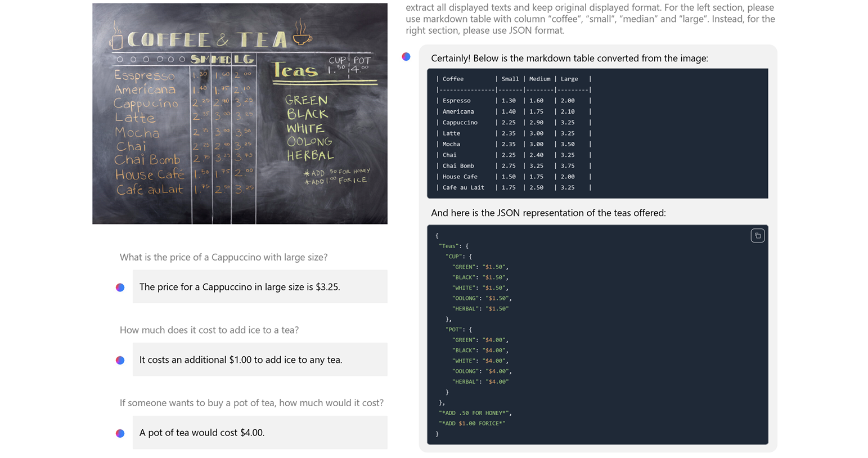This screenshot has height=458, width=868.
Task: Click the avatar dot beside the pot of tea answer
Action: tap(120, 433)
